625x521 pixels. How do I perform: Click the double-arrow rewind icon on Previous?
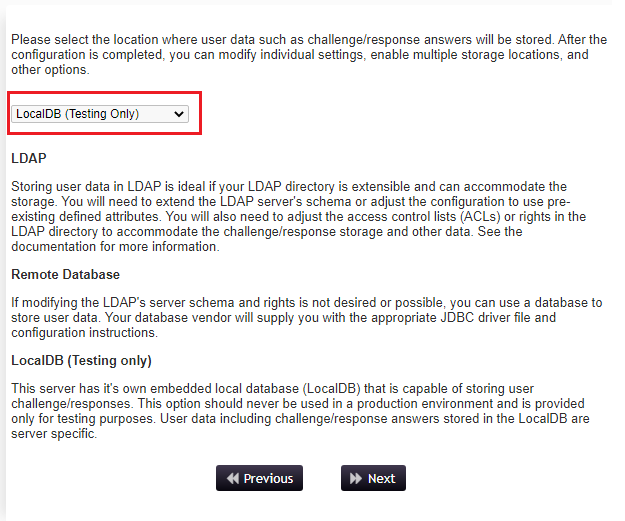pyautogui.click(x=233, y=478)
